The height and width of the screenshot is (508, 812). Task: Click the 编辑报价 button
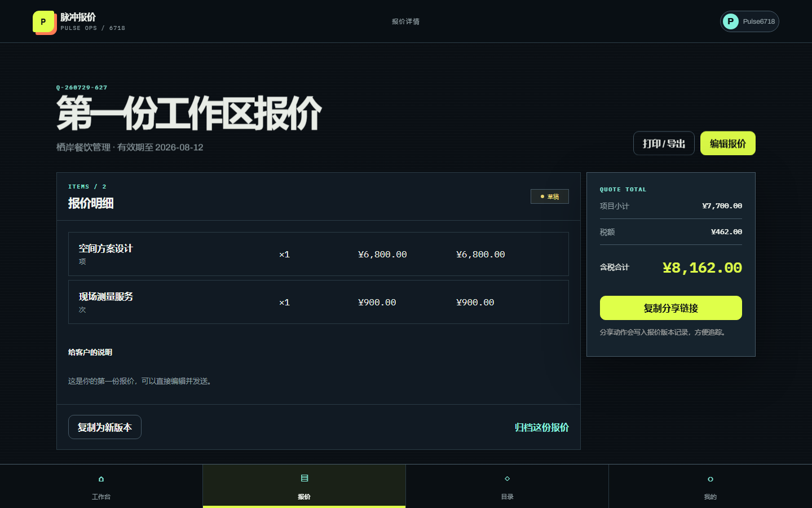click(728, 143)
